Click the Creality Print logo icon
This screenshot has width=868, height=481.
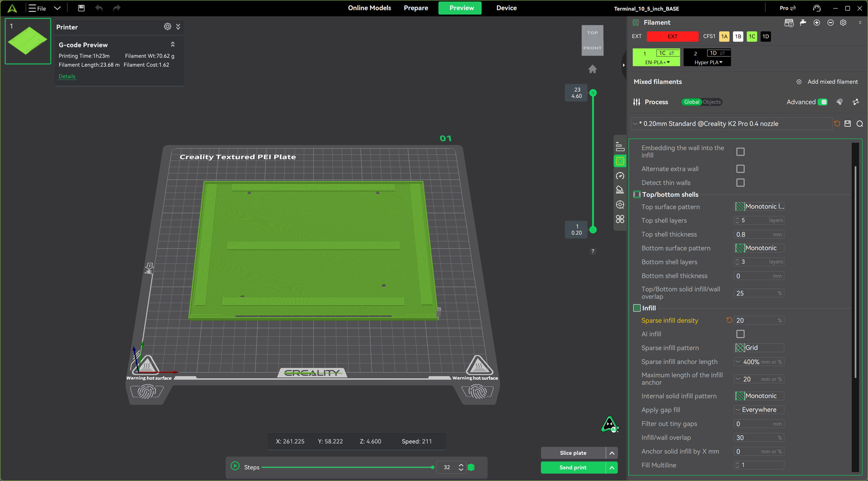click(x=12, y=8)
